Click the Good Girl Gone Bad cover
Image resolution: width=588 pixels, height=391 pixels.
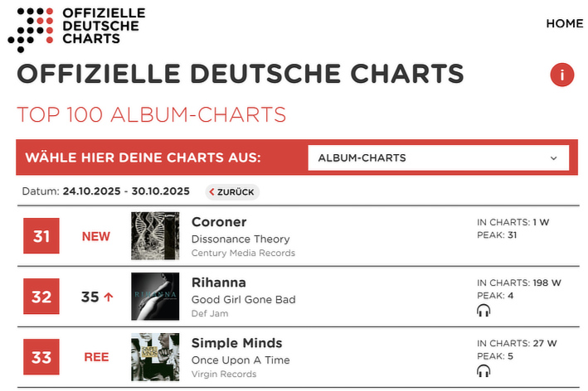click(x=155, y=297)
